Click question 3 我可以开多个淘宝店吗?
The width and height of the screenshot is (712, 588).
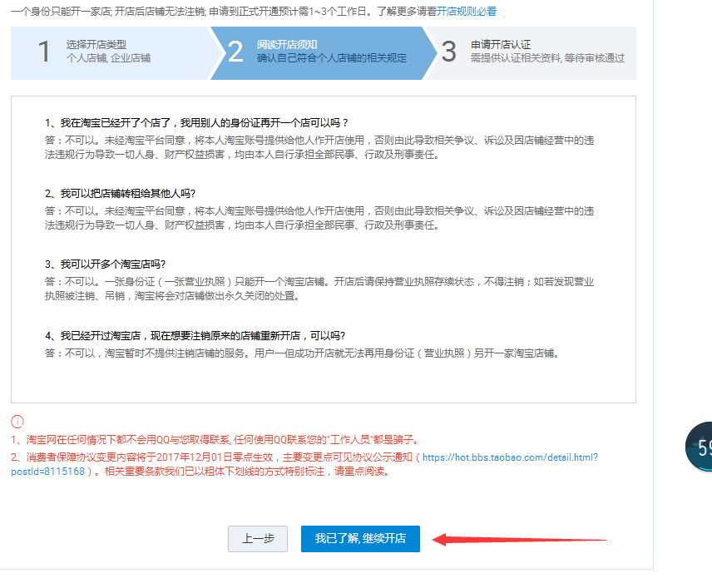105,264
